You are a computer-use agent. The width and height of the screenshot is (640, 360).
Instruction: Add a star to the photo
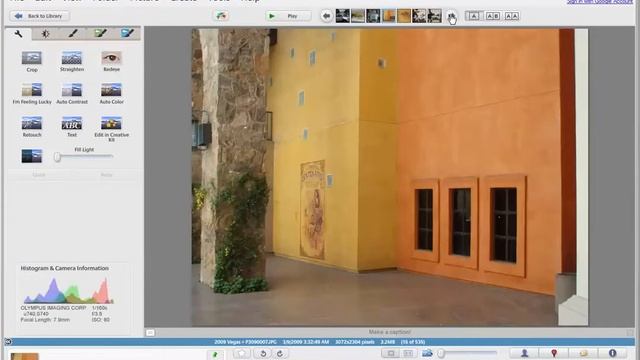(x=242, y=353)
